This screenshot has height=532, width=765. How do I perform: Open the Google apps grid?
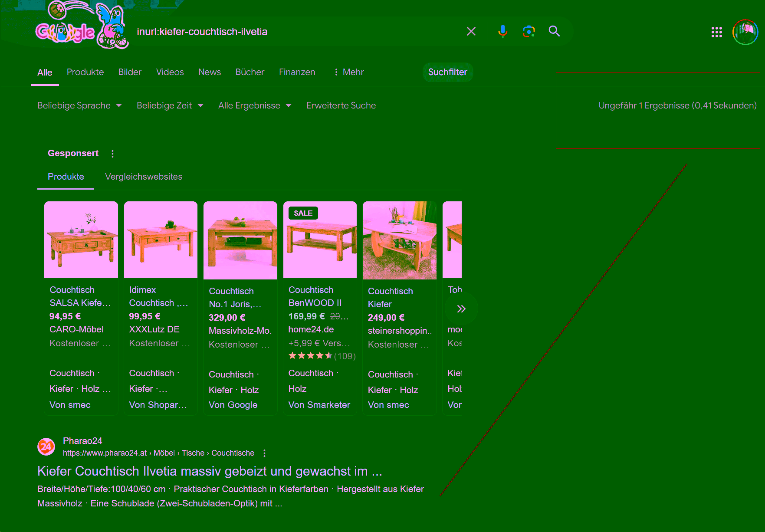[716, 32]
